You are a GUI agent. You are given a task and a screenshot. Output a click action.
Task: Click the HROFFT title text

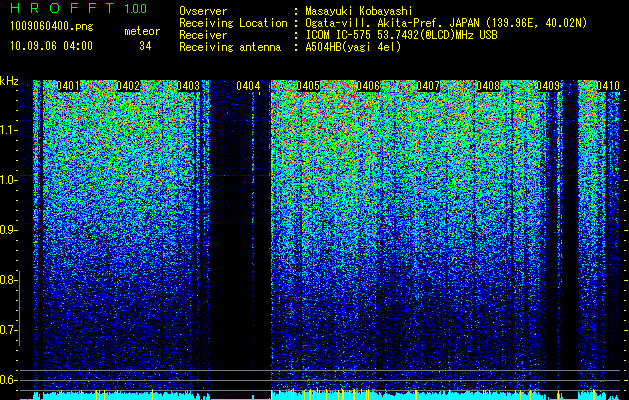pos(62,8)
